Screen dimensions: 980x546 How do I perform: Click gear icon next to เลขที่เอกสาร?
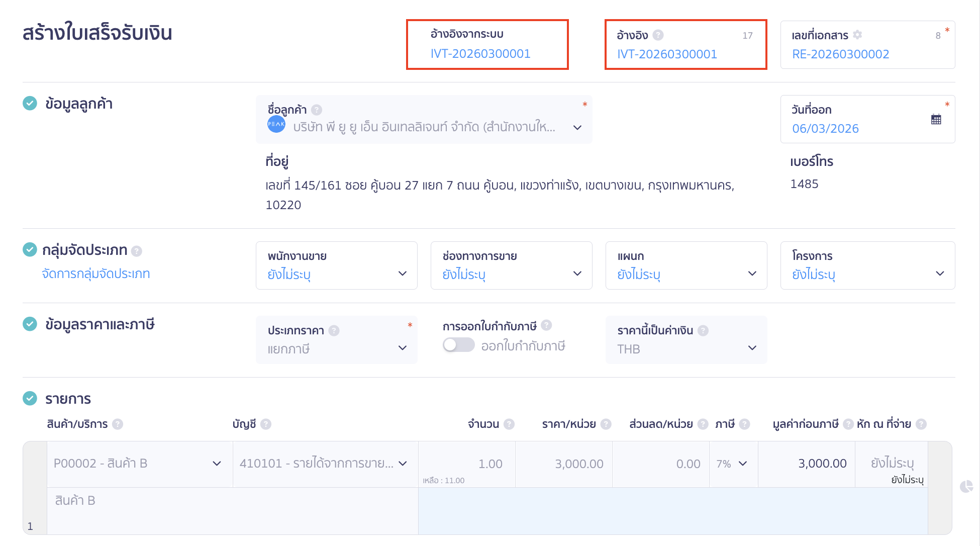[x=857, y=35]
